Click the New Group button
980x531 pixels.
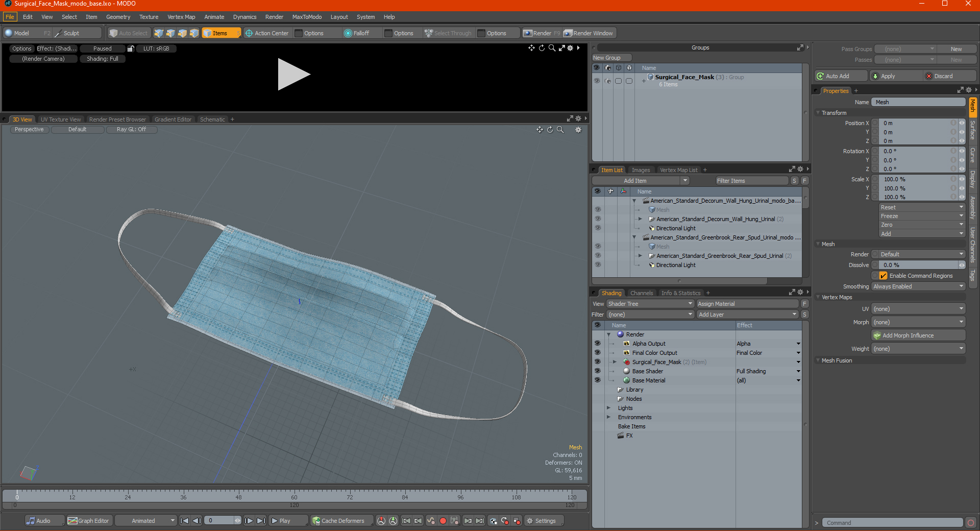pos(611,58)
